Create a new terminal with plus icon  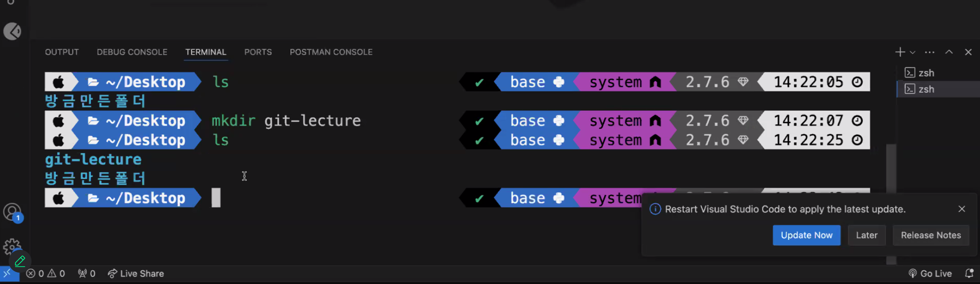(900, 52)
